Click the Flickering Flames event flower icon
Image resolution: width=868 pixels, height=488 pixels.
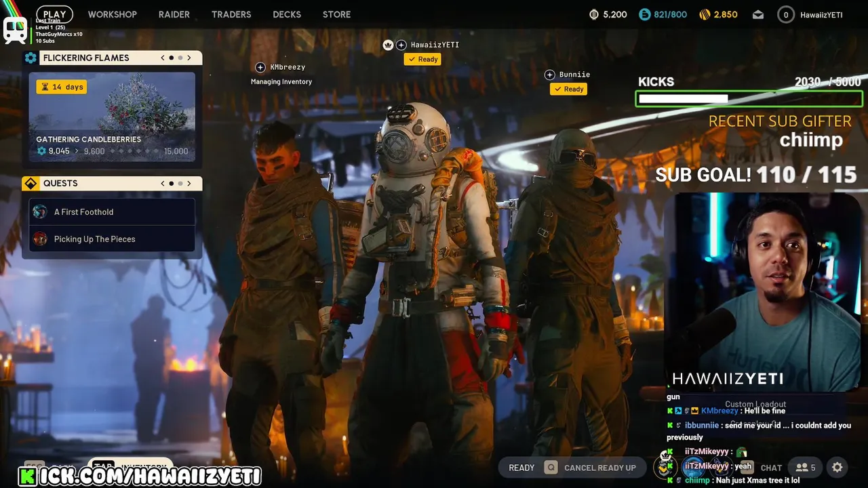31,58
